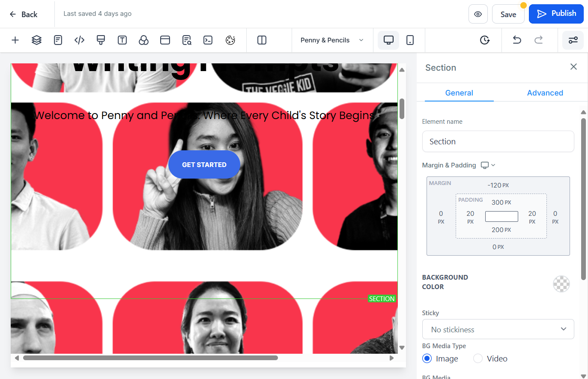Toggle the split column layout icon
Viewport: 588px width, 379px height.
(x=262, y=40)
